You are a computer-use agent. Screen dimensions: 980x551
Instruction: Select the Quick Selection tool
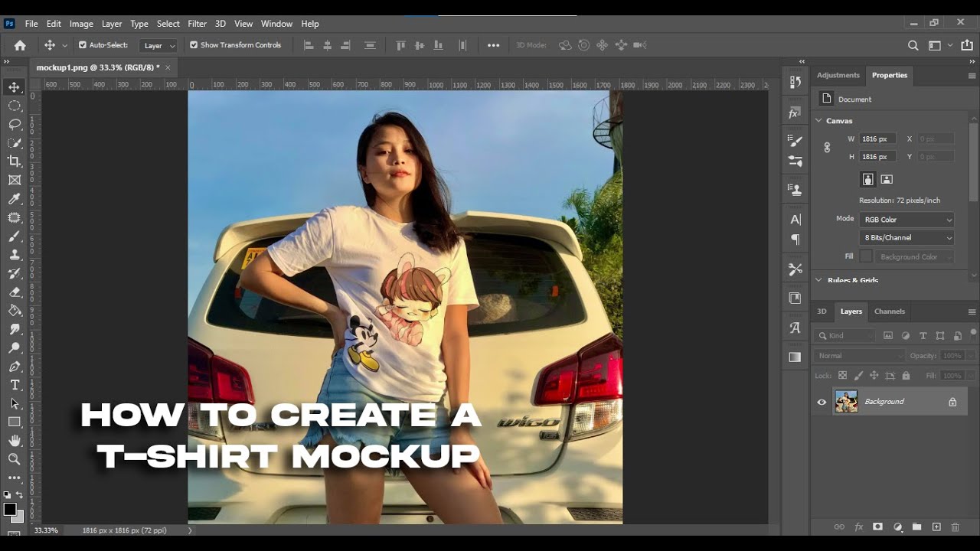click(x=15, y=142)
